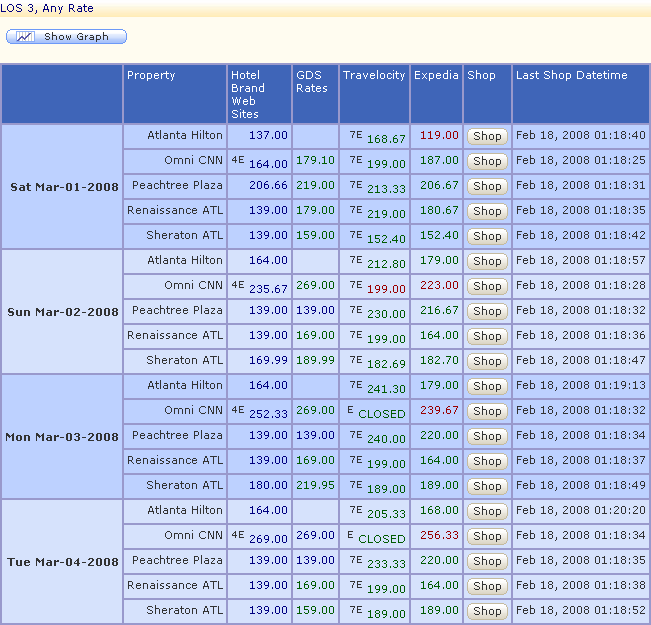Click the red 119.00 Expedia rate
The image size is (651, 625).
point(439,135)
